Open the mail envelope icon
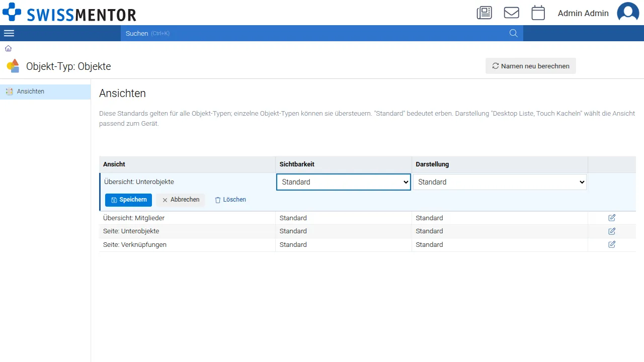Screen dimensions: 644x362 [x=512, y=13]
